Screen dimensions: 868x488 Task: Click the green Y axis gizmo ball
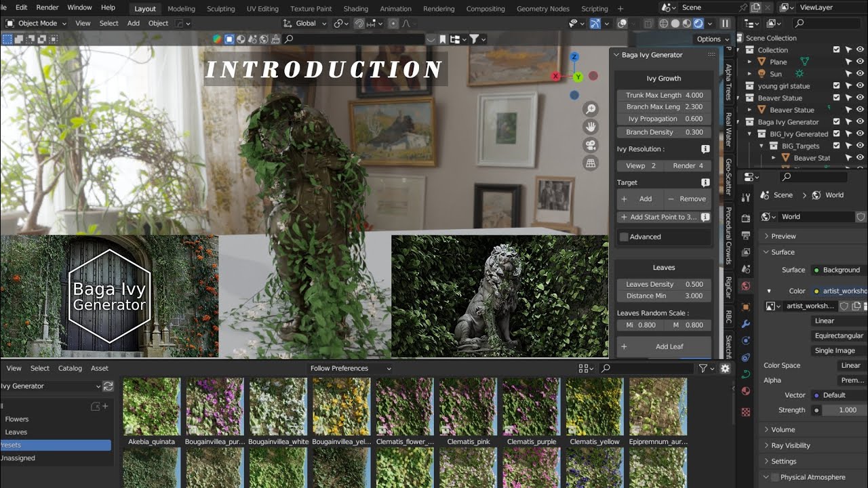[x=578, y=77]
